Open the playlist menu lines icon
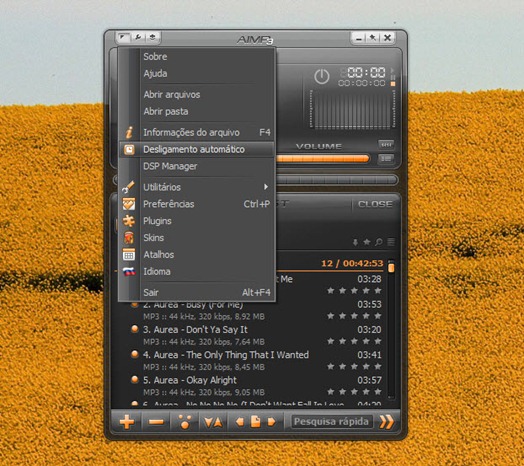Image resolution: width=524 pixels, height=466 pixels. point(391,242)
